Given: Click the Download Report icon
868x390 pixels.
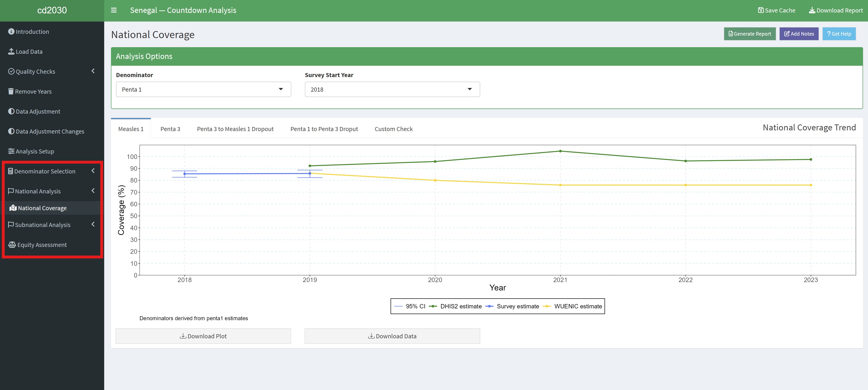Looking at the screenshot, I should click(x=812, y=10).
